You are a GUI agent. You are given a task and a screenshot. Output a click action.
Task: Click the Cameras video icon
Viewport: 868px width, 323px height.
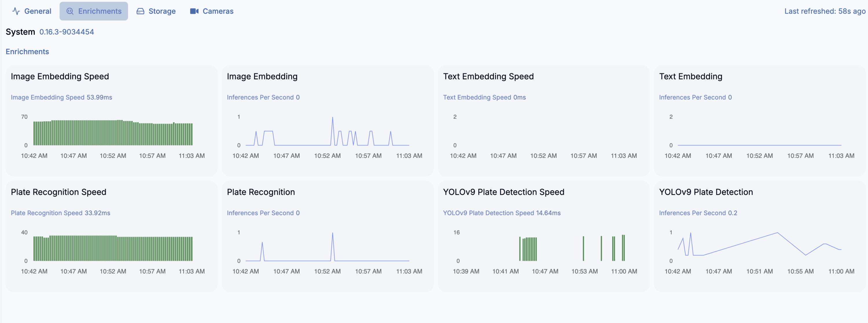pos(194,11)
